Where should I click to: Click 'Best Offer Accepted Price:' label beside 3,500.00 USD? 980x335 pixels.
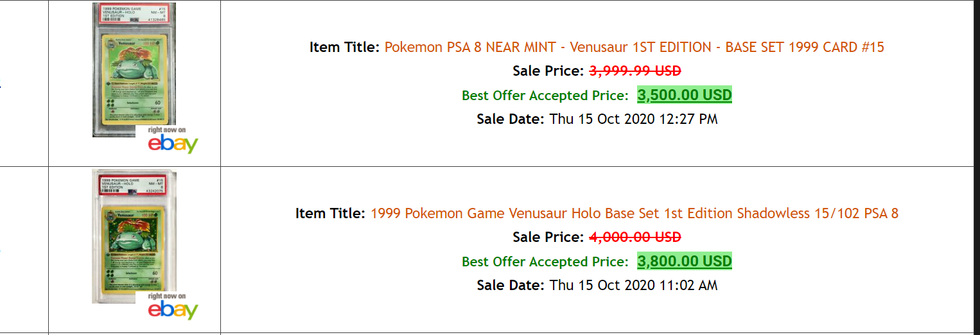[x=545, y=96]
